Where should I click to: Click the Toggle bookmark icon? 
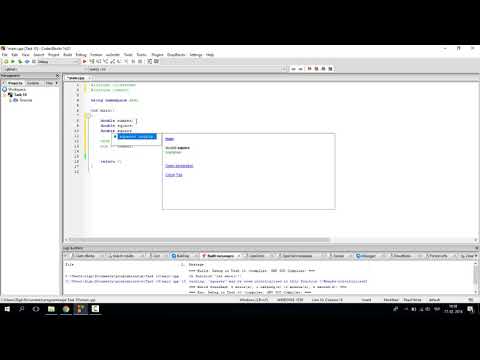pos(310,69)
